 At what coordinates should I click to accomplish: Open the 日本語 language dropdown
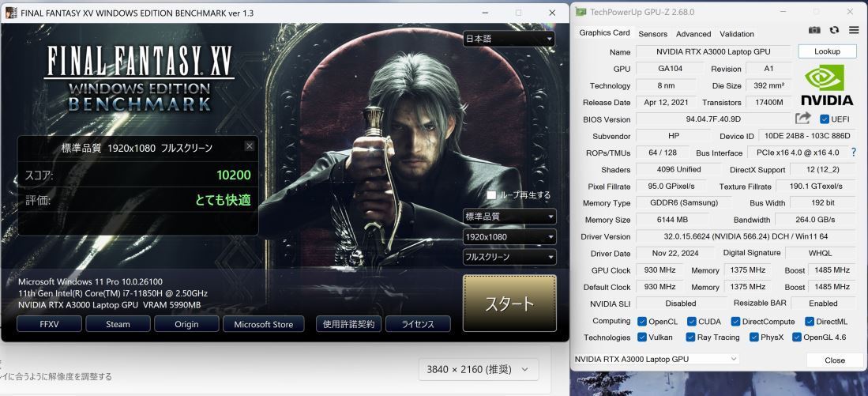click(x=509, y=39)
